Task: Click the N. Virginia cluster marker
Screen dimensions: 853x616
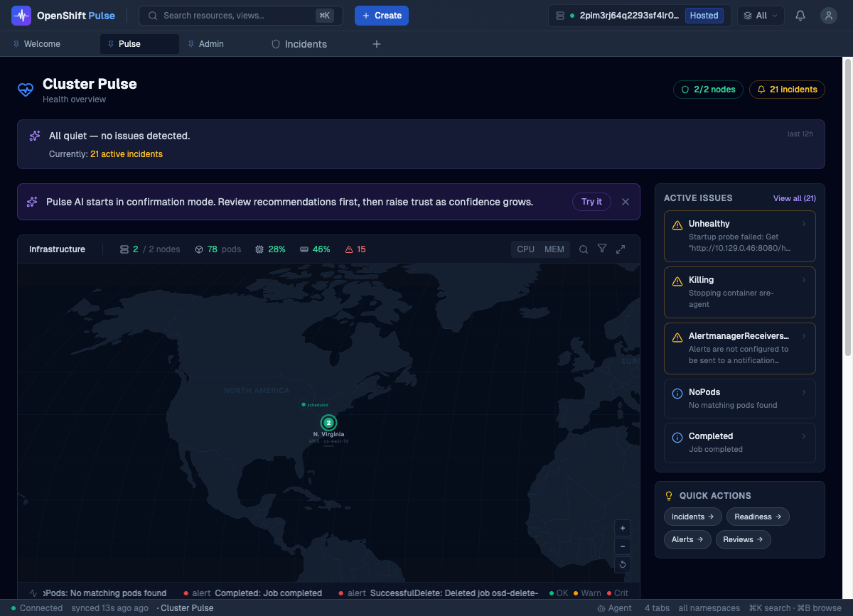Action: tap(328, 423)
